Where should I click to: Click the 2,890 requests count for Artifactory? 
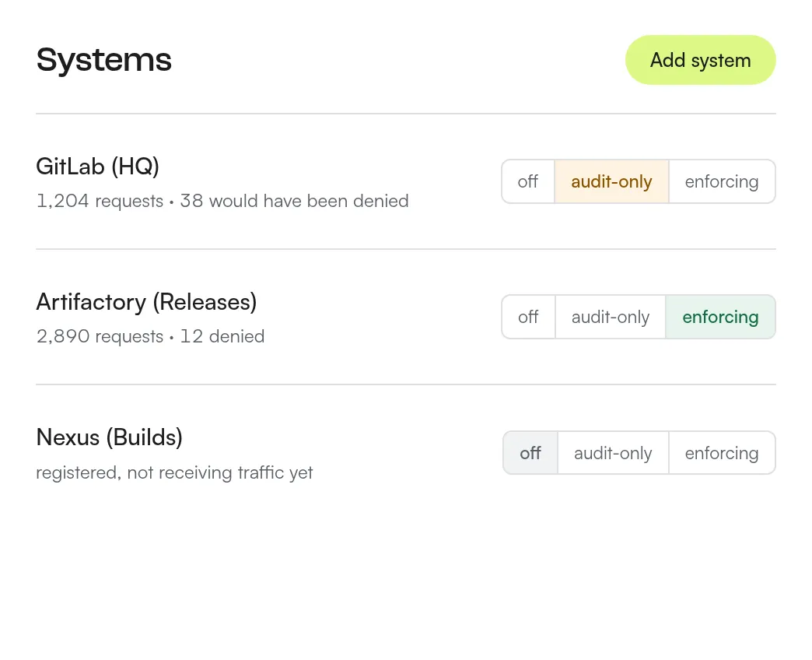100,337
